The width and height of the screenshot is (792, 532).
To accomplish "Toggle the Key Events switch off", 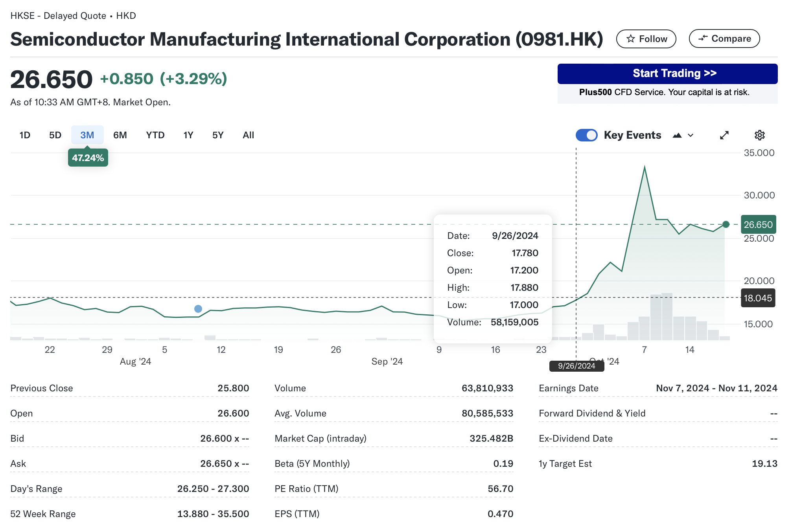I will coord(586,135).
